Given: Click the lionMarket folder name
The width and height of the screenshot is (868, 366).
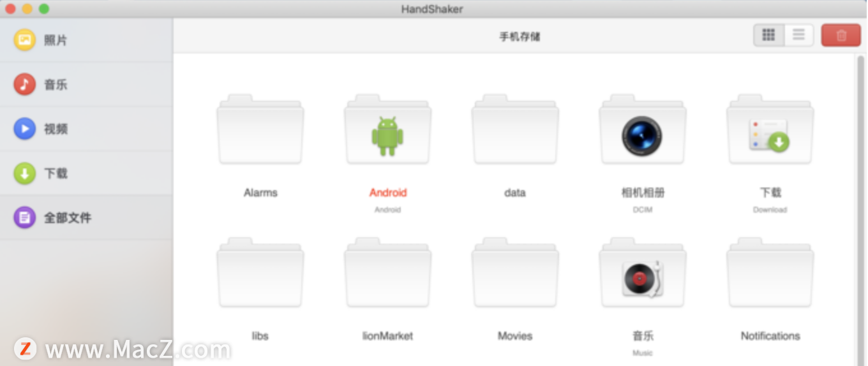Looking at the screenshot, I should (388, 336).
